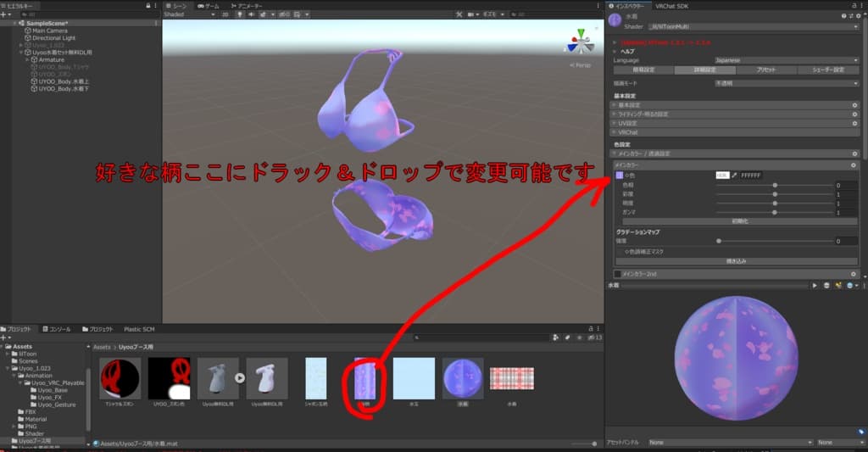This screenshot has height=452, width=868.
Task: Switch to the Game tab
Action: [209, 6]
